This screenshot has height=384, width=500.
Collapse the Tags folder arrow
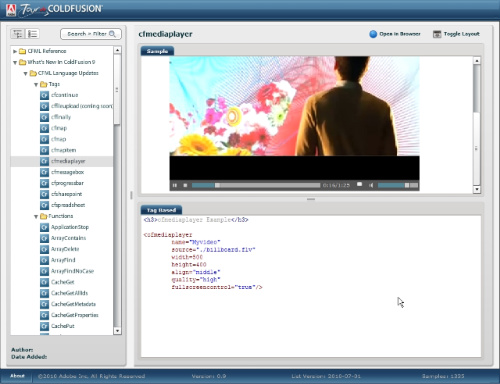tap(36, 84)
